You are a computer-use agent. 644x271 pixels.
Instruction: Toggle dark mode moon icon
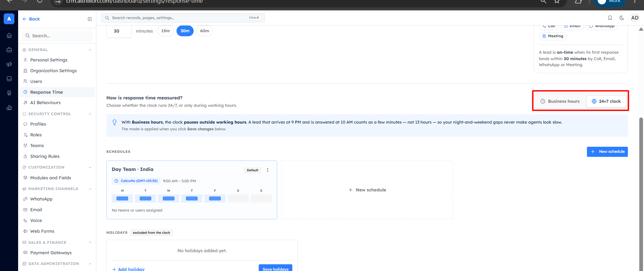click(x=622, y=18)
